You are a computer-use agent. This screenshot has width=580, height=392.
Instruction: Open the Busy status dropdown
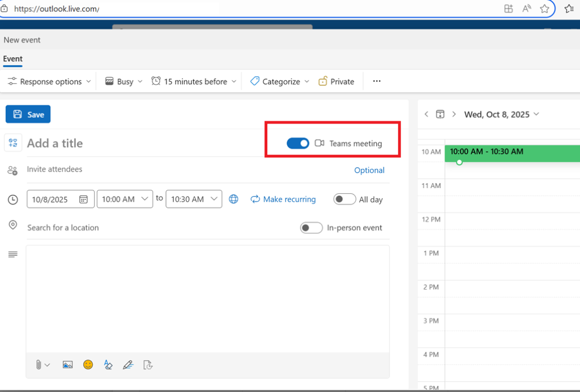124,82
